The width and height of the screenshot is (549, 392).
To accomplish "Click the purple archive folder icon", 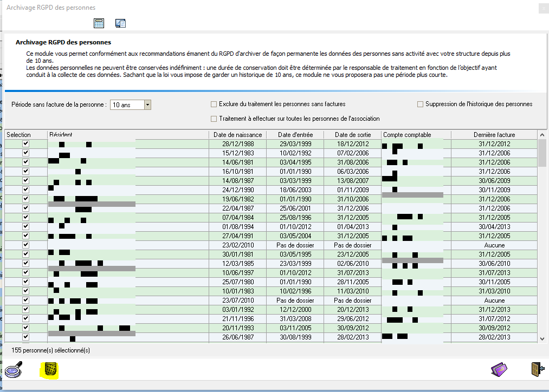I will [x=499, y=369].
